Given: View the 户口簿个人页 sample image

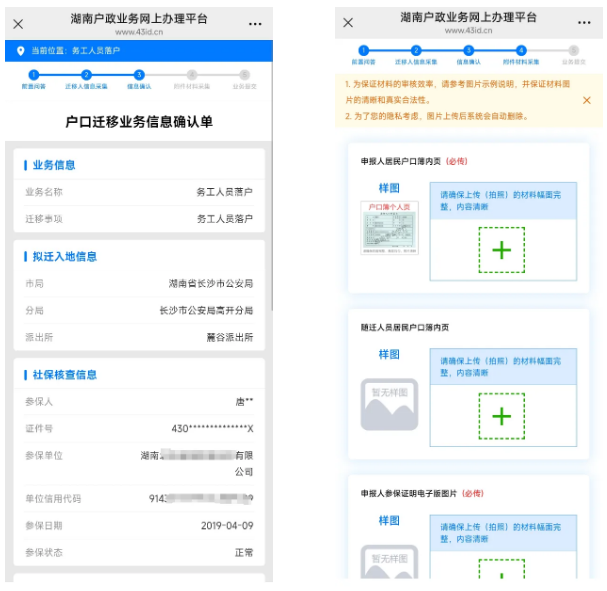Looking at the screenshot, I should pos(389,227).
